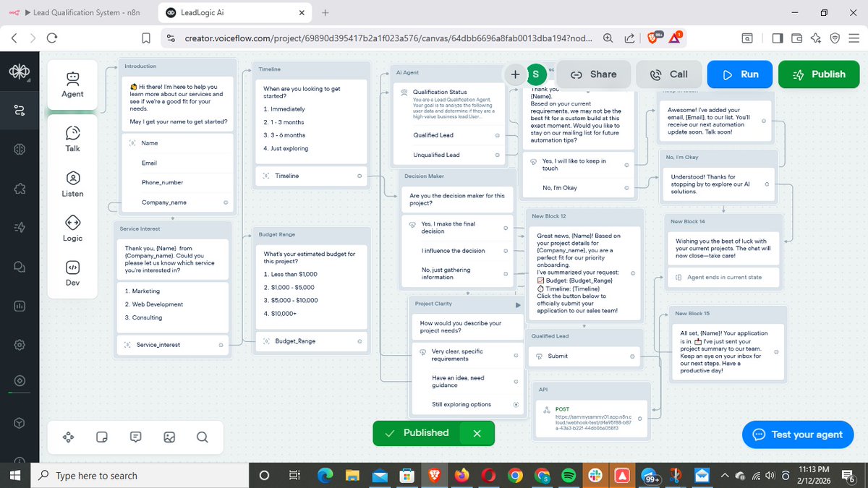Select the Listen step tool
The image size is (868, 488).
click(72, 184)
